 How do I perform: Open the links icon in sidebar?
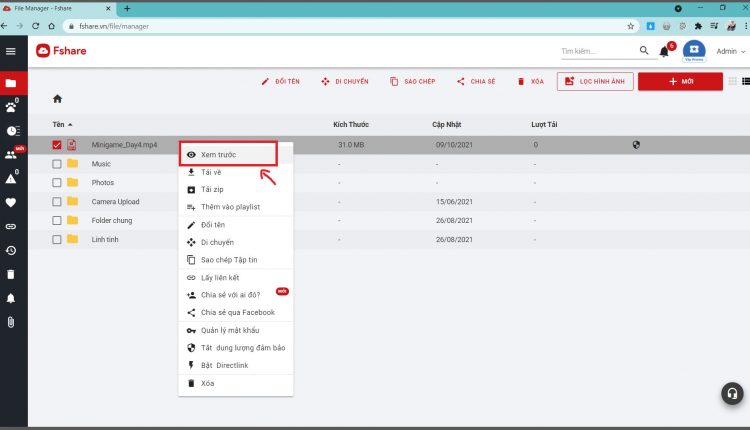pyautogui.click(x=11, y=226)
